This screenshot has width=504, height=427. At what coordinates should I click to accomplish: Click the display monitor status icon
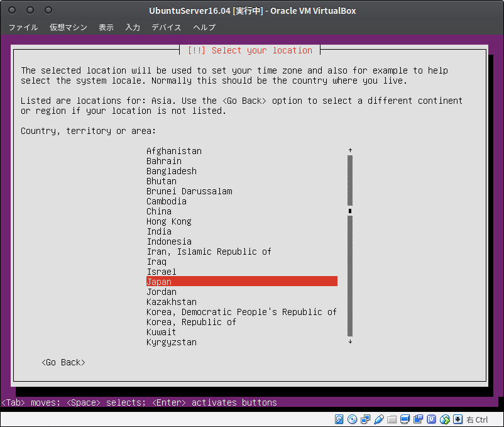point(405,419)
